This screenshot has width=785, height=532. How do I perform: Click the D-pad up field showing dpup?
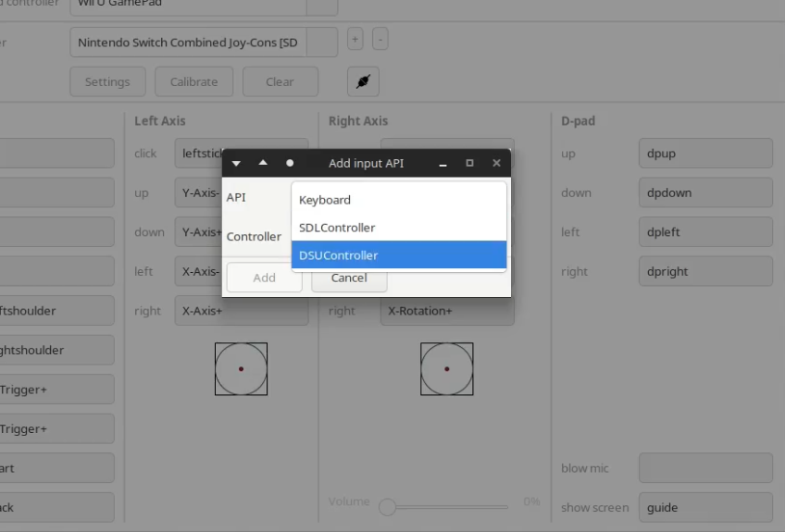(x=704, y=154)
